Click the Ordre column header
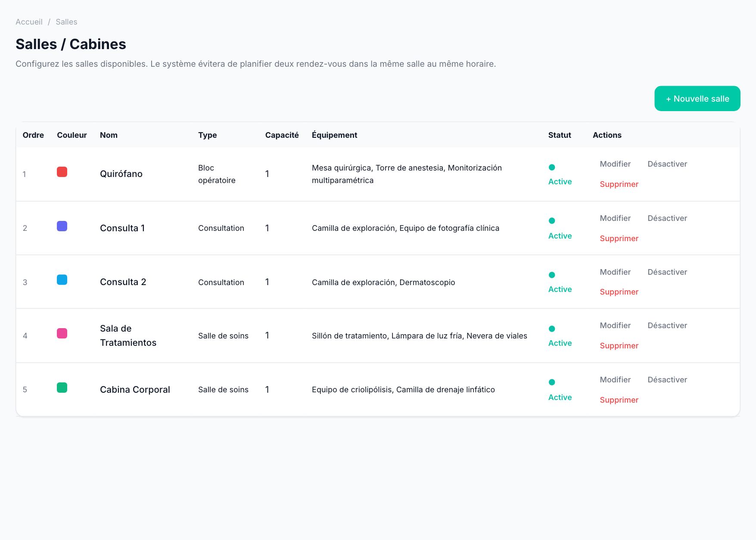The image size is (756, 540). [33, 135]
